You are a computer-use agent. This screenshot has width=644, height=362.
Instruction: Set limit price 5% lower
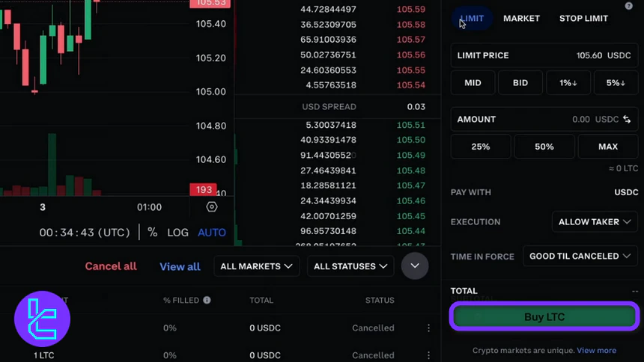[616, 83]
